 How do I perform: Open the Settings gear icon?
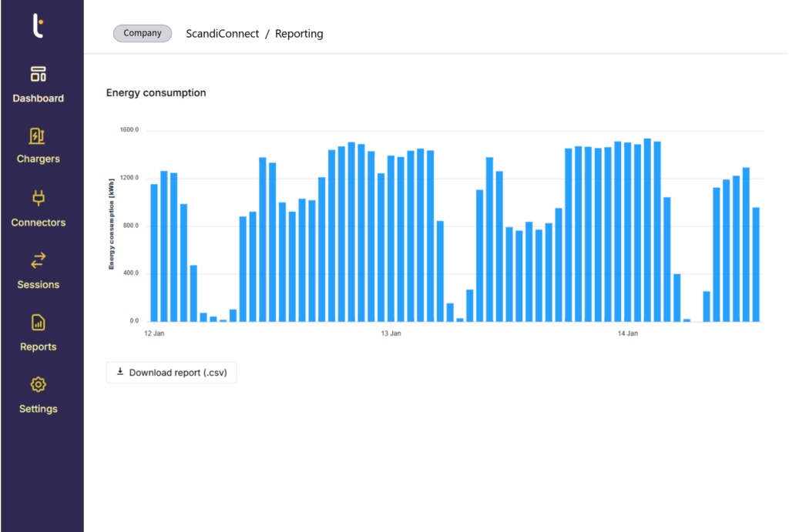point(38,384)
